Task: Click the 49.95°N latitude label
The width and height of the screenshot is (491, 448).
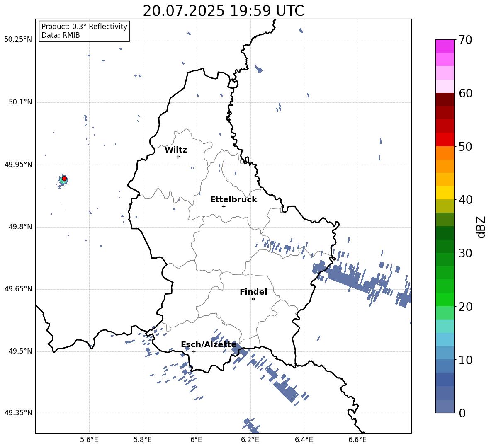Action: (x=18, y=165)
